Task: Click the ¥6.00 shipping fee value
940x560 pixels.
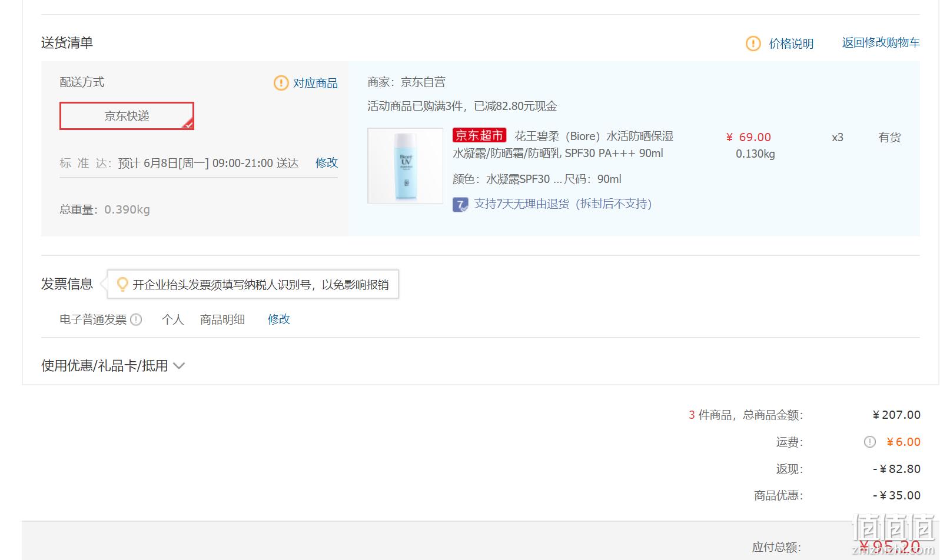Action: [x=903, y=442]
